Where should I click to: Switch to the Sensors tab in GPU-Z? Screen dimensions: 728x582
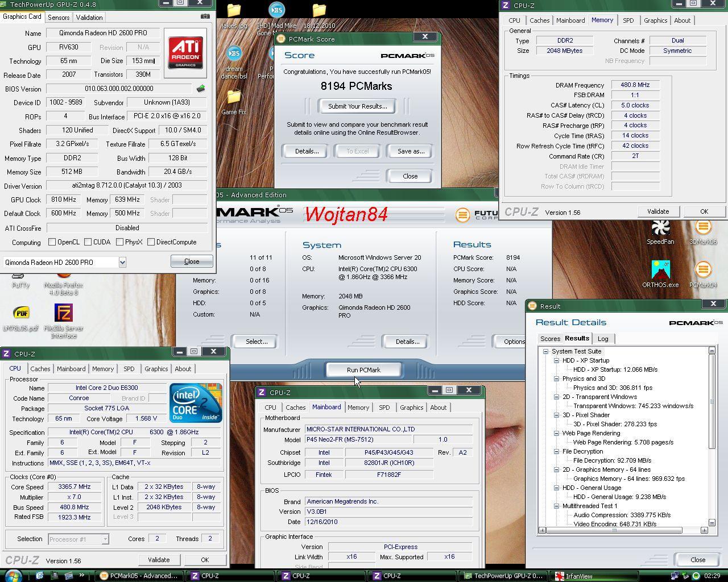(x=59, y=18)
